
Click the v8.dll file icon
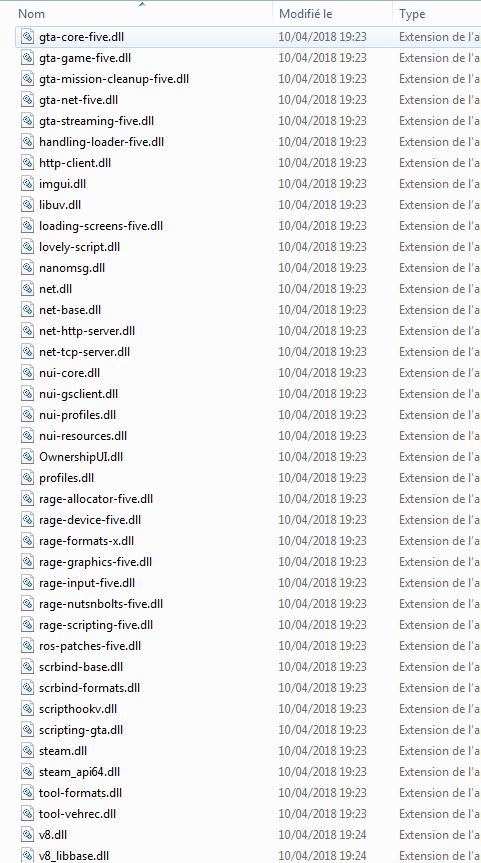28,834
